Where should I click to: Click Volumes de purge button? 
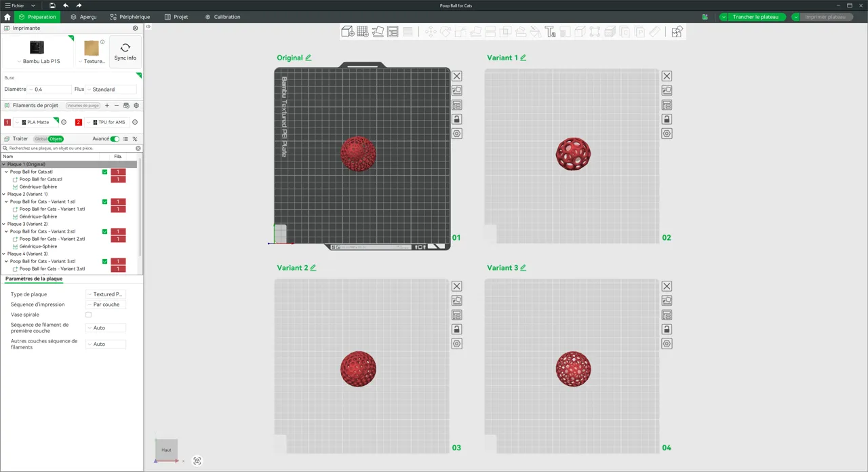point(83,106)
